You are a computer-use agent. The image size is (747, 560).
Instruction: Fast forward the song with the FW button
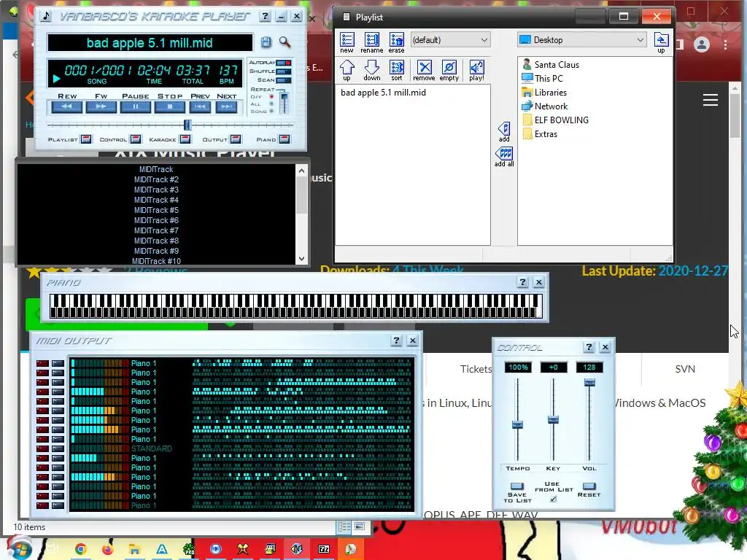tap(101, 107)
